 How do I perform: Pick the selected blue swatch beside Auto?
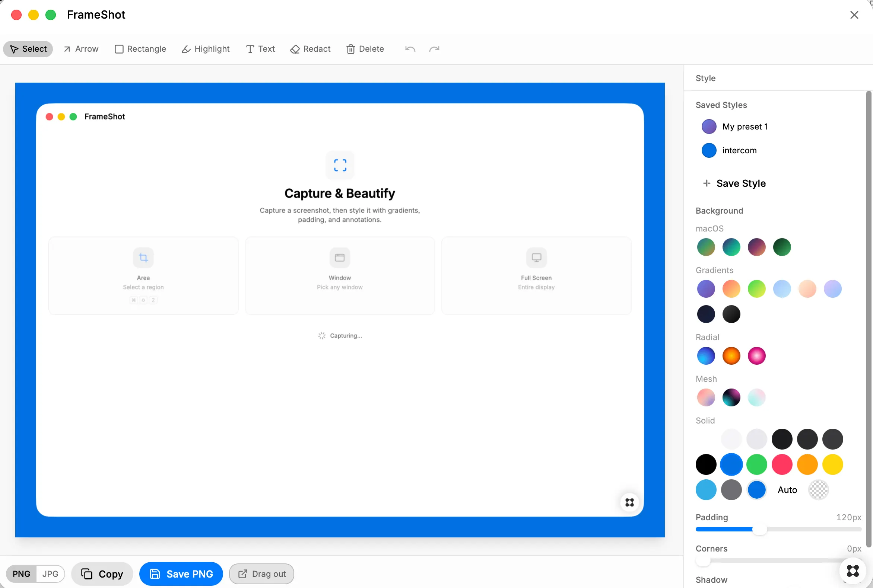pyautogui.click(x=757, y=490)
